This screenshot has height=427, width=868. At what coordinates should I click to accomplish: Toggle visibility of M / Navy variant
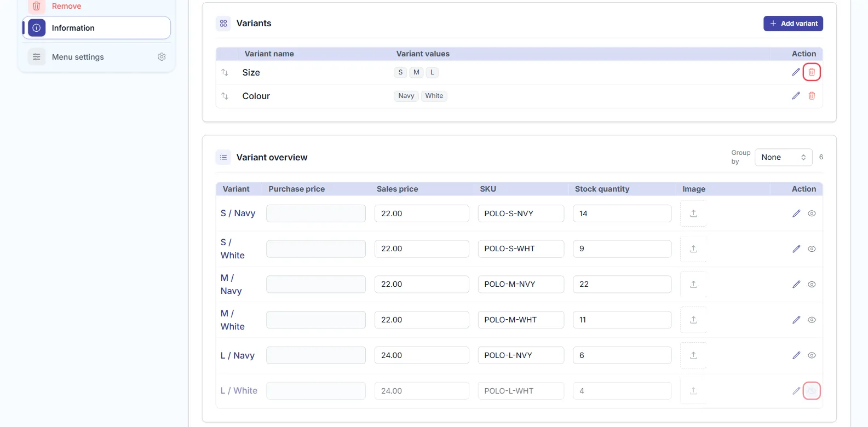coord(812,284)
